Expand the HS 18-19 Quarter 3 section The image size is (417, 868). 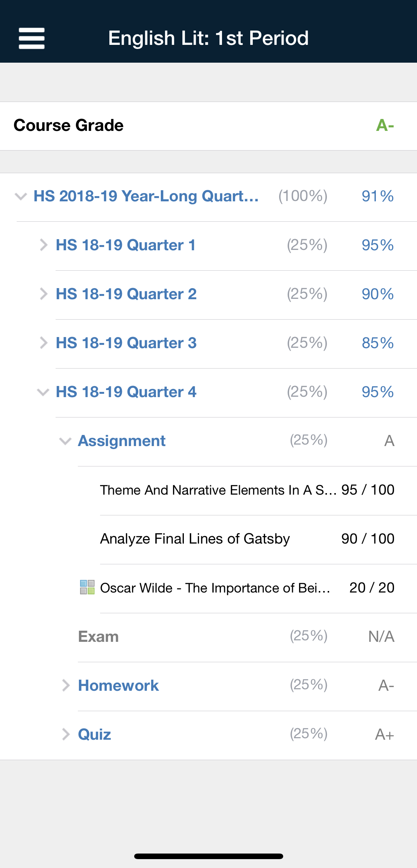(x=44, y=343)
